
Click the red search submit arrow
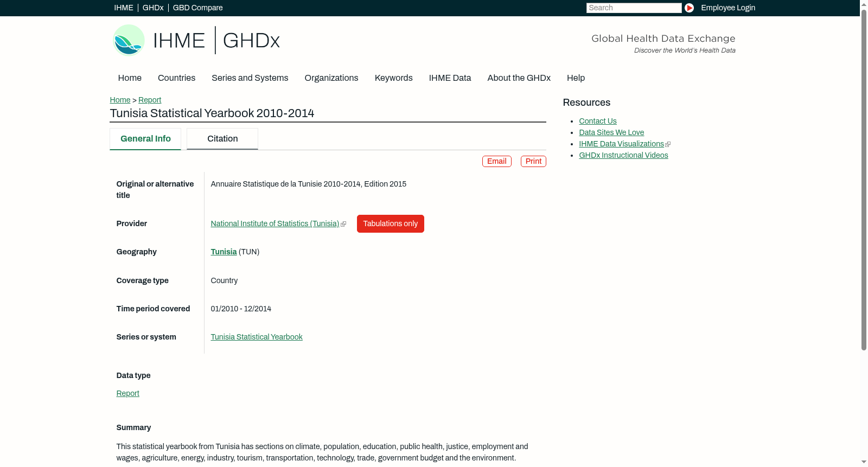point(689,8)
